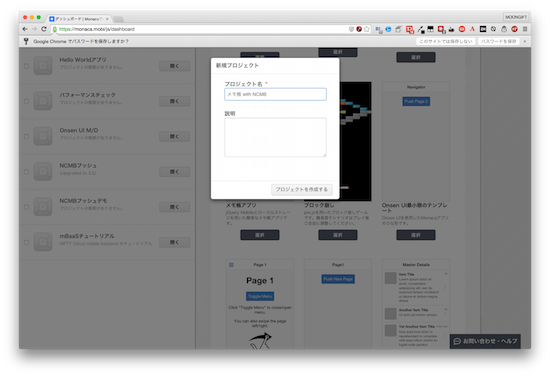Click プロジェクトを作成する button
550x376 pixels.
pyautogui.click(x=302, y=189)
